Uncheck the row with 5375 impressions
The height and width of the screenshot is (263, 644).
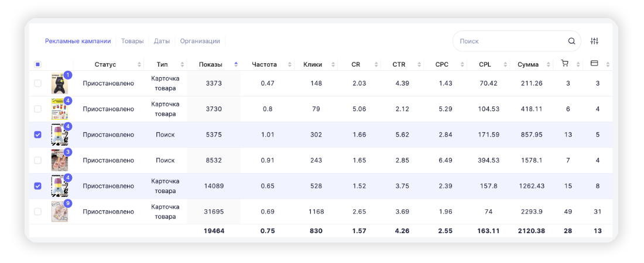(x=38, y=134)
